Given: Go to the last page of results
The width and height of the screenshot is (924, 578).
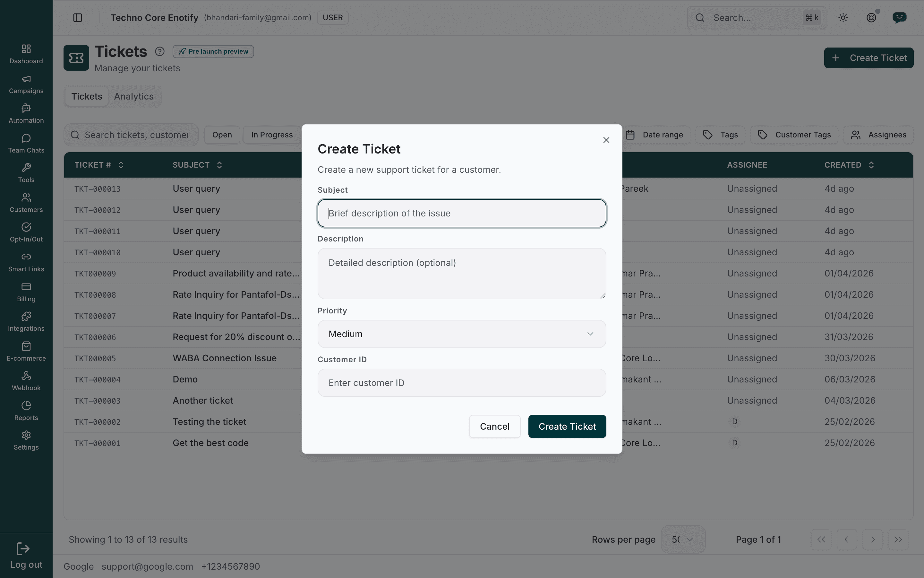Looking at the screenshot, I should point(898,539).
